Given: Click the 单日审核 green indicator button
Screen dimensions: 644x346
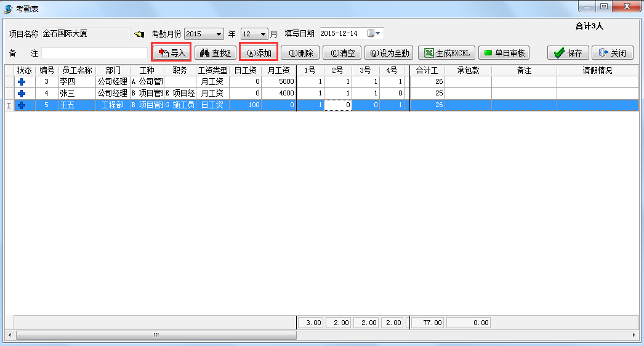Looking at the screenshot, I should (x=504, y=53).
